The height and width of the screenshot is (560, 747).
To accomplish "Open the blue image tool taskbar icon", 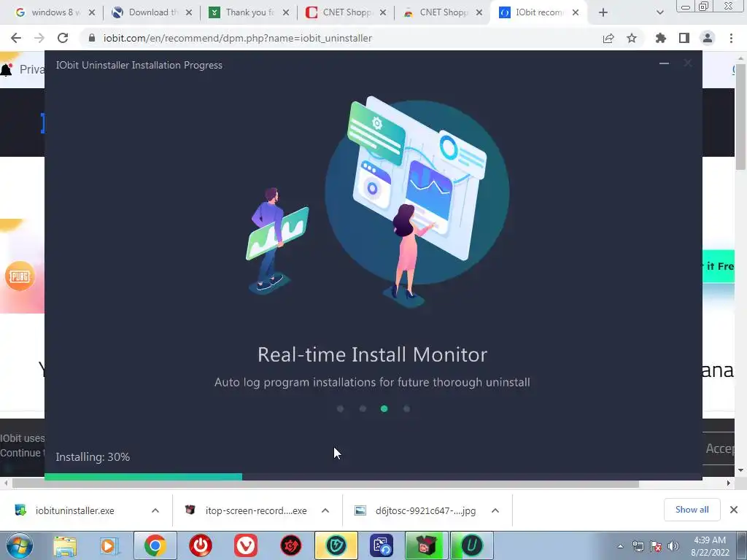I will coord(381,545).
